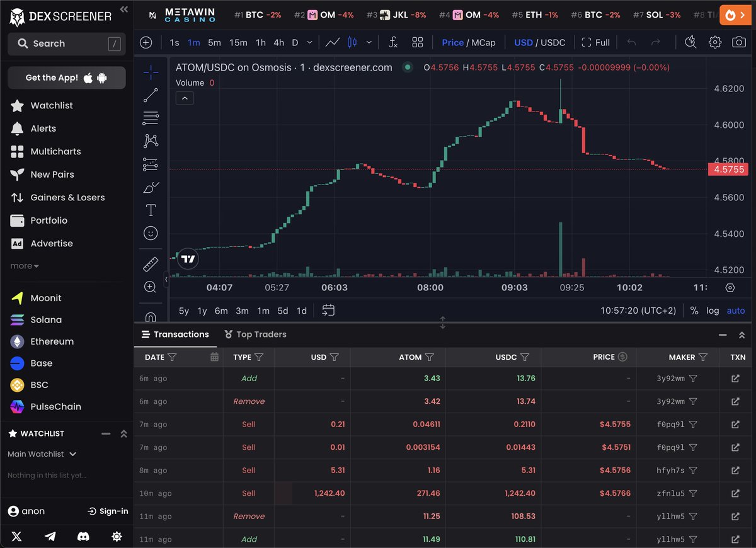Add a symbol to compare with plus icon

(x=146, y=42)
